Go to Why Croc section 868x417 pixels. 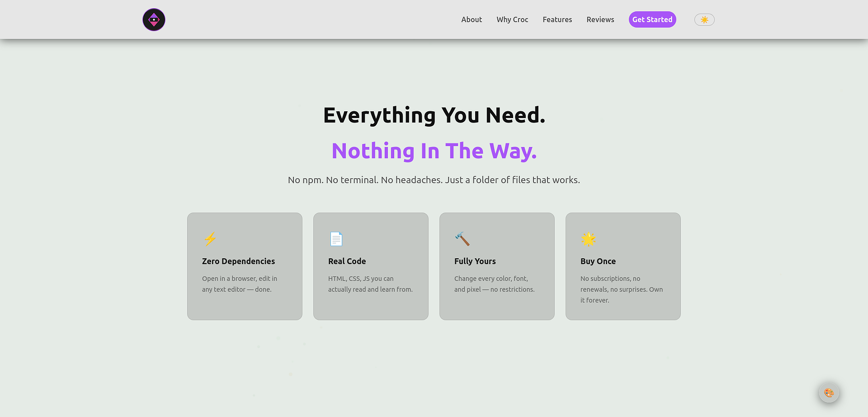pos(512,19)
